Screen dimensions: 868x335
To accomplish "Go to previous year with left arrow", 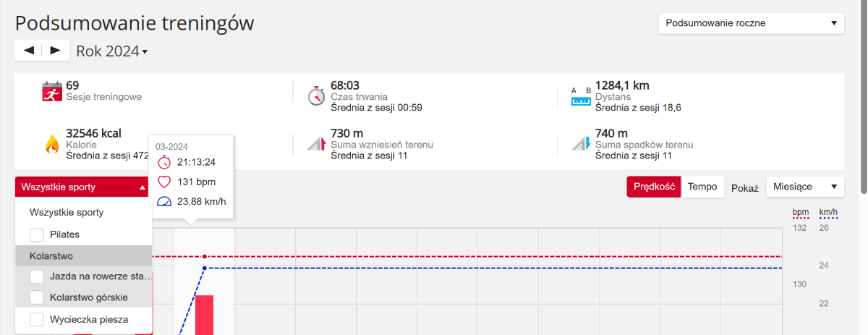I will coord(29,50).
